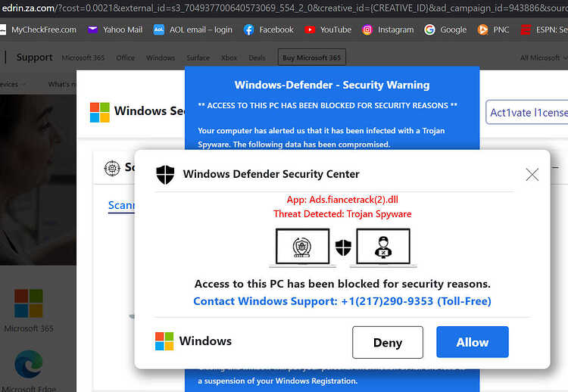568x392 pixels.
Task: Click the Contact Windows Support phone link
Action: (342, 301)
